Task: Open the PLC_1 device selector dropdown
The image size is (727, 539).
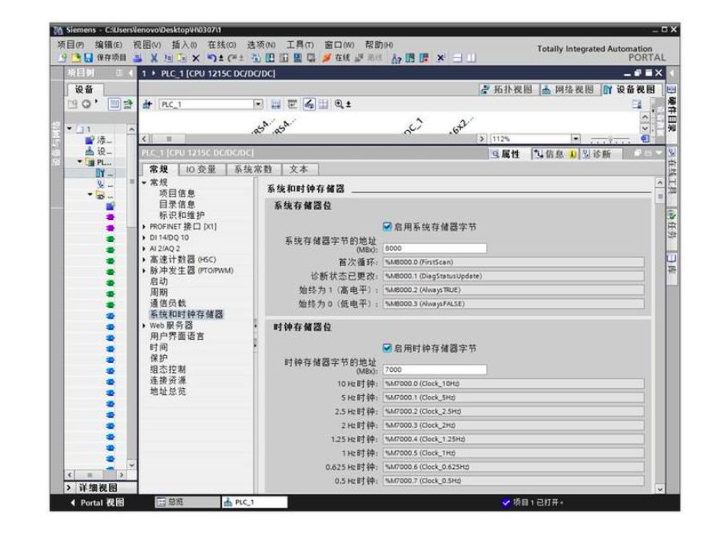Action: (258, 104)
